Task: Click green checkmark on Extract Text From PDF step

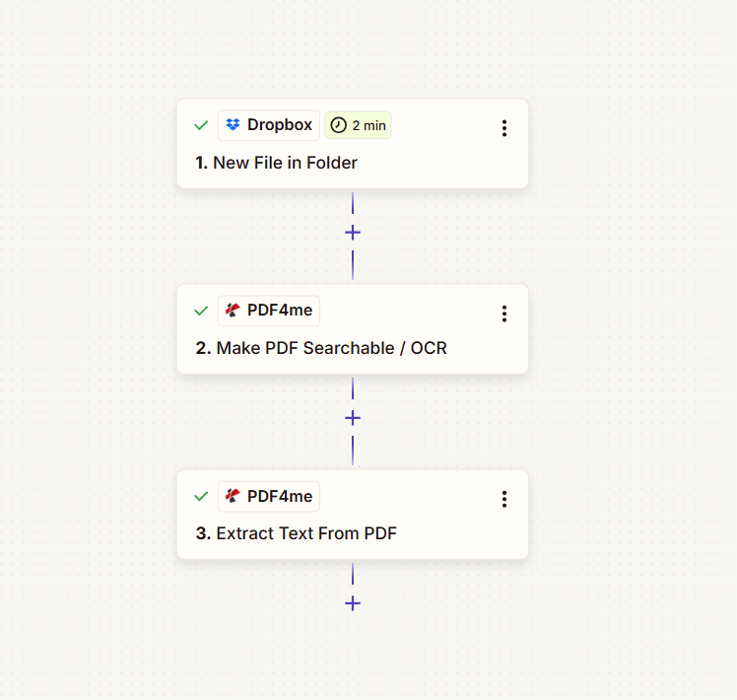Action: [x=201, y=496]
